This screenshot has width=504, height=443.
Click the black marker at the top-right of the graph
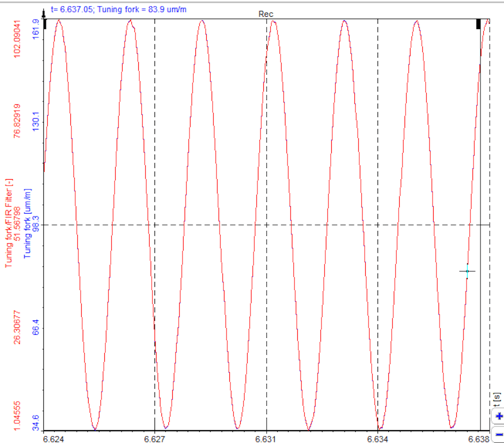478,24
